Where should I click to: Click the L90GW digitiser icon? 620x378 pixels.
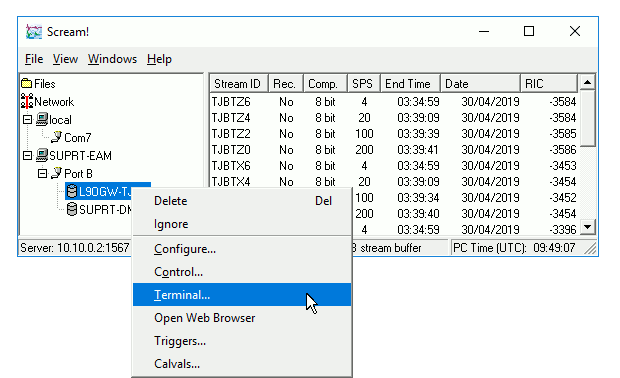(x=72, y=191)
